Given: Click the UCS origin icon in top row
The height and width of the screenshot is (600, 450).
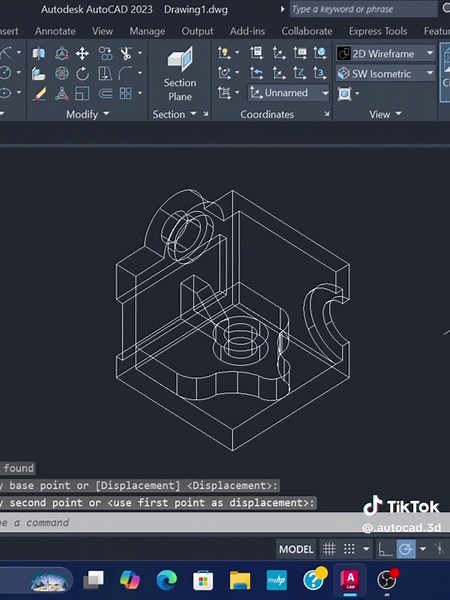Looking at the screenshot, I should [x=279, y=53].
